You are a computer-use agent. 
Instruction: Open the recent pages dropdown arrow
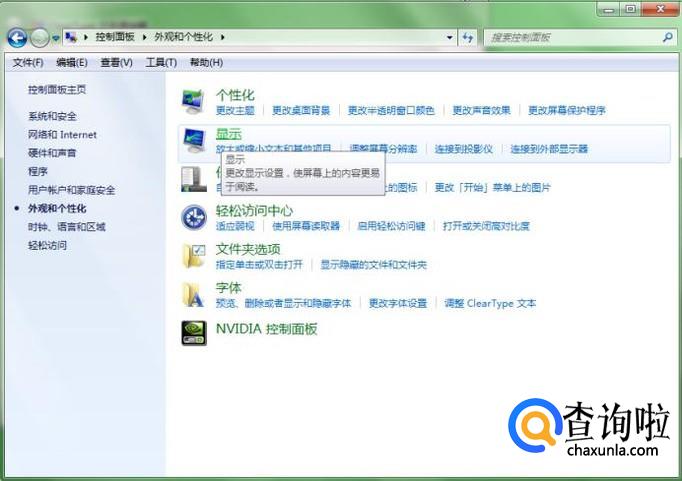[x=56, y=38]
